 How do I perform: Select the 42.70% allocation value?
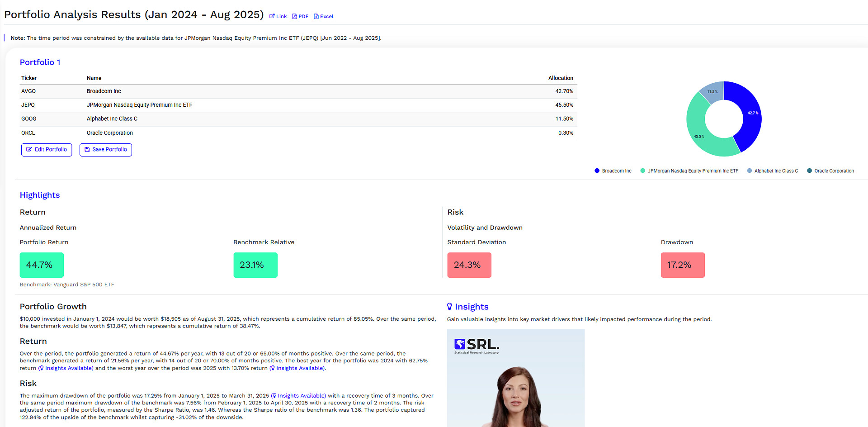[564, 91]
